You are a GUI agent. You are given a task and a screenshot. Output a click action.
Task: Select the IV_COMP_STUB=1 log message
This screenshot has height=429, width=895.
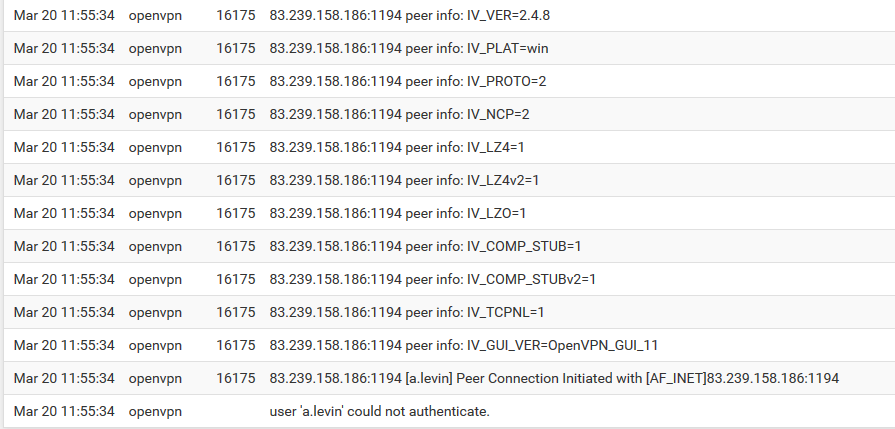pos(425,246)
